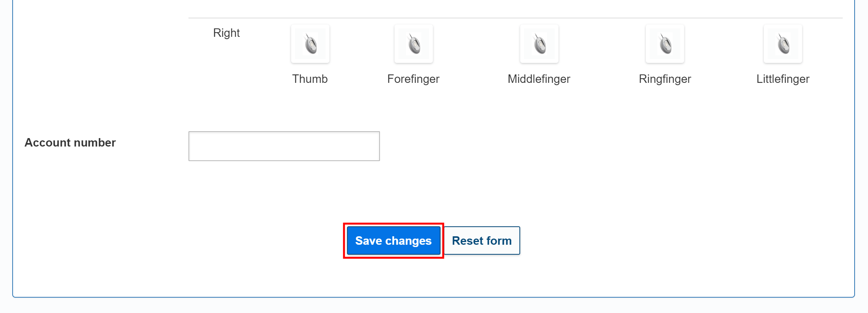The width and height of the screenshot is (868, 313).
Task: Choose the right Middlefinger fingerprint icon
Action: [x=539, y=44]
